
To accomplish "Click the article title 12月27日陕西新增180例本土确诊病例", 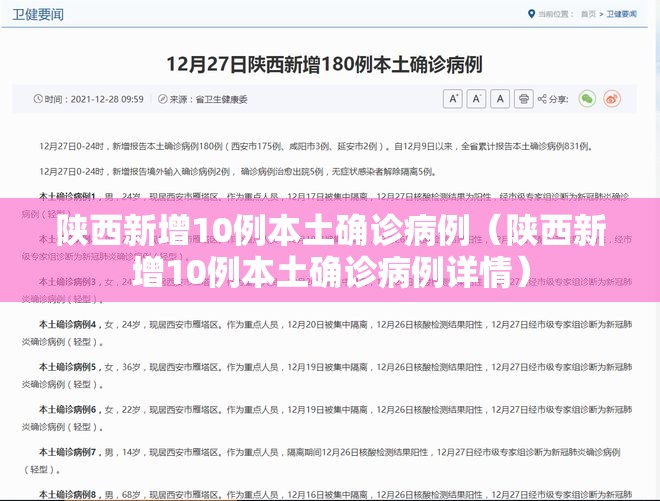I will [x=324, y=64].
